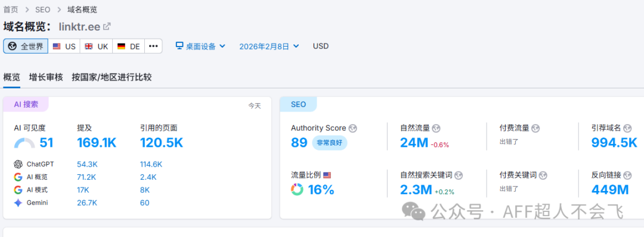Click Google icon beside AI 概览

click(x=18, y=177)
